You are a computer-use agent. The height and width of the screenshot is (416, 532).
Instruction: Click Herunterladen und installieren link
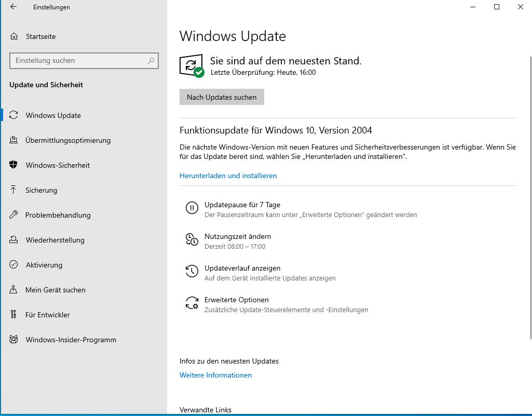[x=228, y=176]
